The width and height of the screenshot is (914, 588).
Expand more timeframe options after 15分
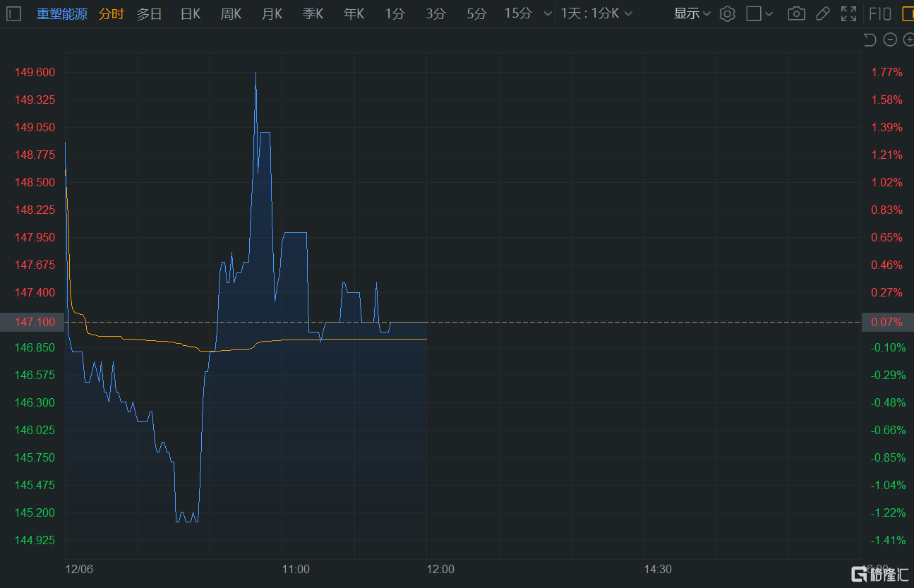tap(548, 13)
